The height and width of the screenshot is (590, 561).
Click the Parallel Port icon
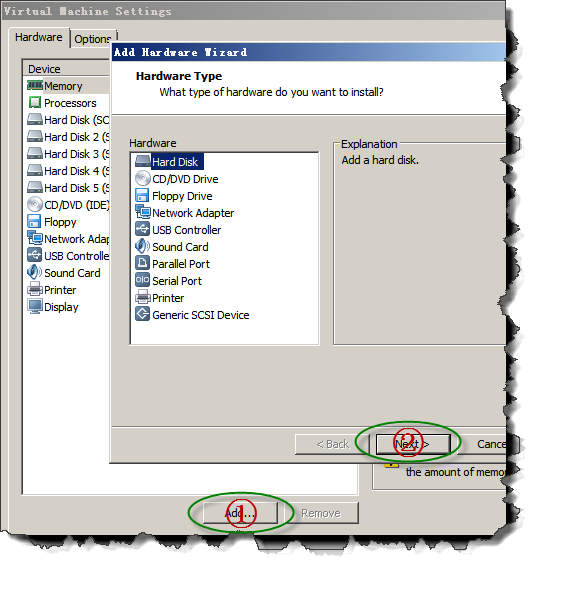pyautogui.click(x=142, y=263)
